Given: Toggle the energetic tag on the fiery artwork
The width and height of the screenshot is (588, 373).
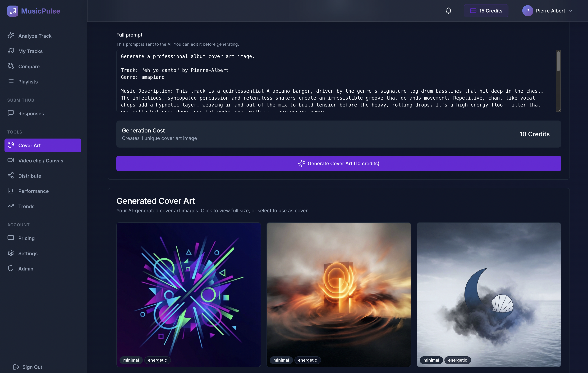Looking at the screenshot, I should point(307,360).
